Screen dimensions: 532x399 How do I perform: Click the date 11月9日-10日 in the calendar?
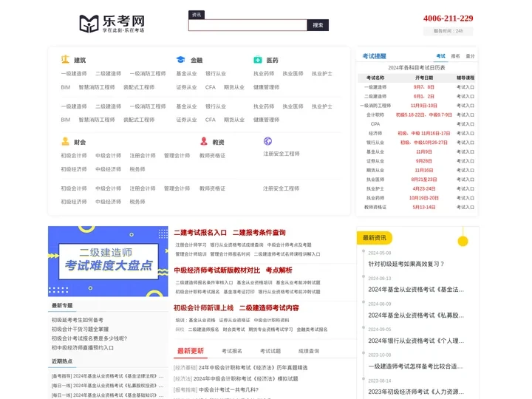pos(424,106)
